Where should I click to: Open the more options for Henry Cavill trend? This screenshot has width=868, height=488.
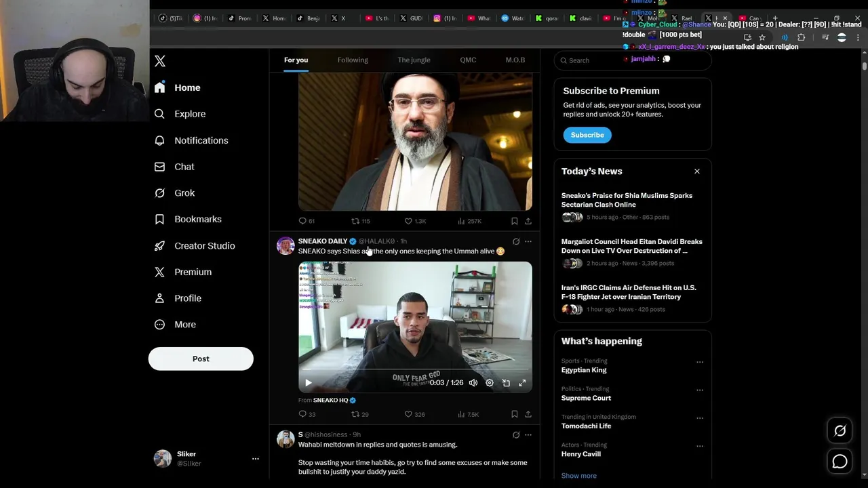700,446
